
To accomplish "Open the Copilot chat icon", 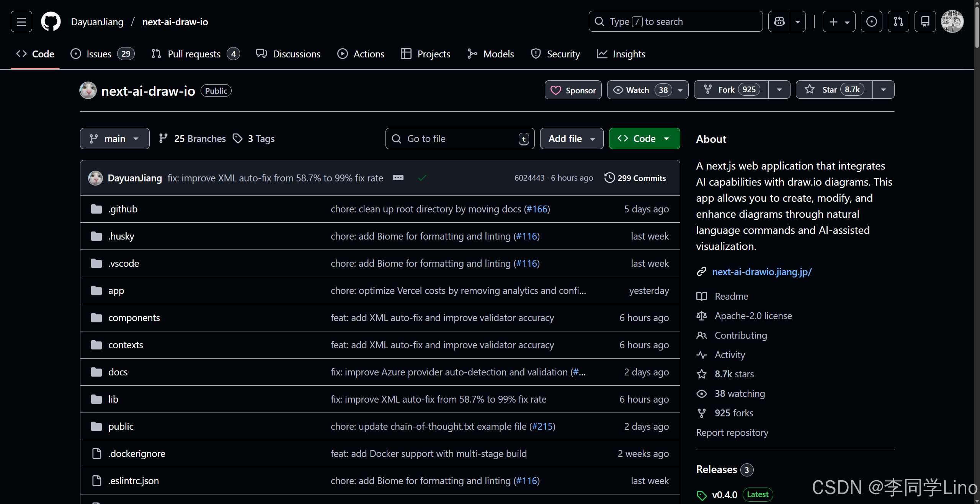I will [x=779, y=22].
